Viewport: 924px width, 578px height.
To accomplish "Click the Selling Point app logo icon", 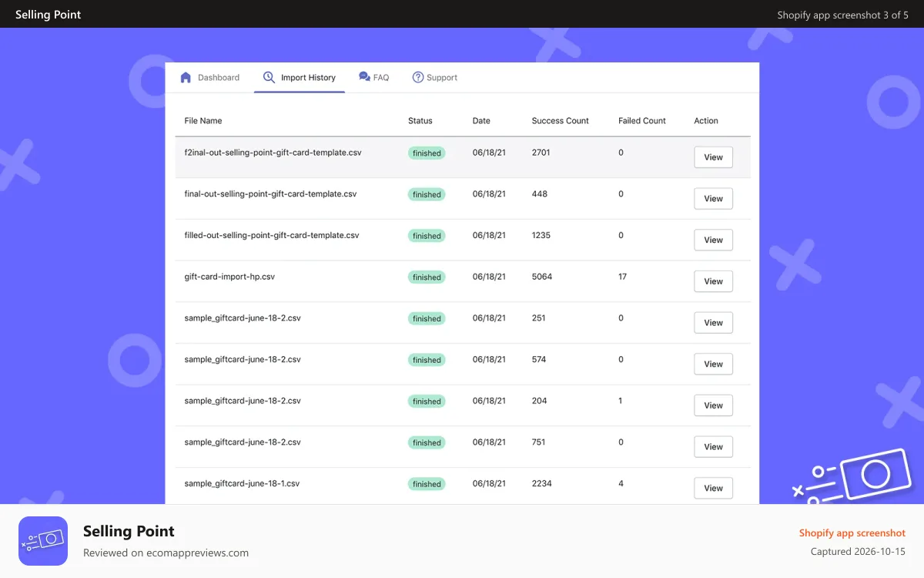I will (43, 541).
